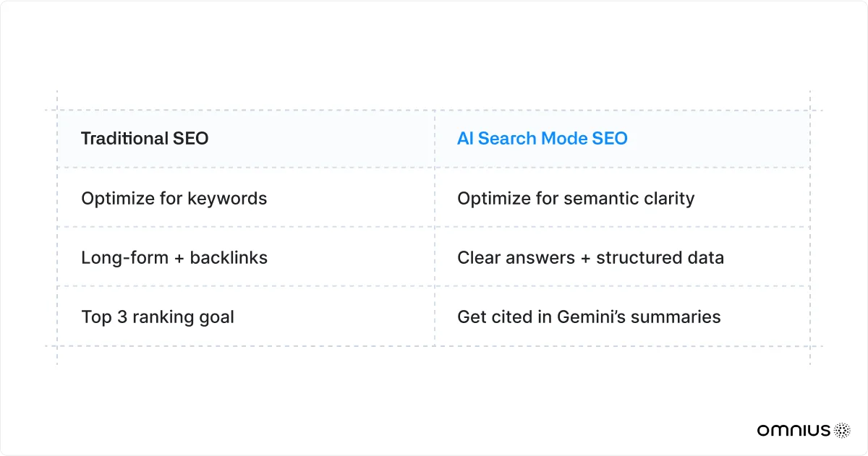Image resolution: width=868 pixels, height=456 pixels.
Task: Click the Optimize for semantic clarity cell
Action: click(575, 198)
